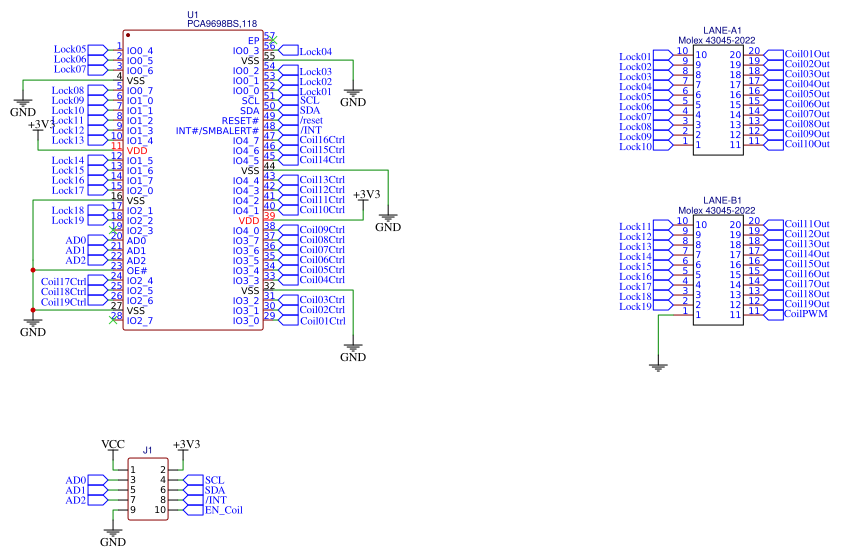Select the Coil09Ctrl net label
The image size is (841, 559).
322,230
